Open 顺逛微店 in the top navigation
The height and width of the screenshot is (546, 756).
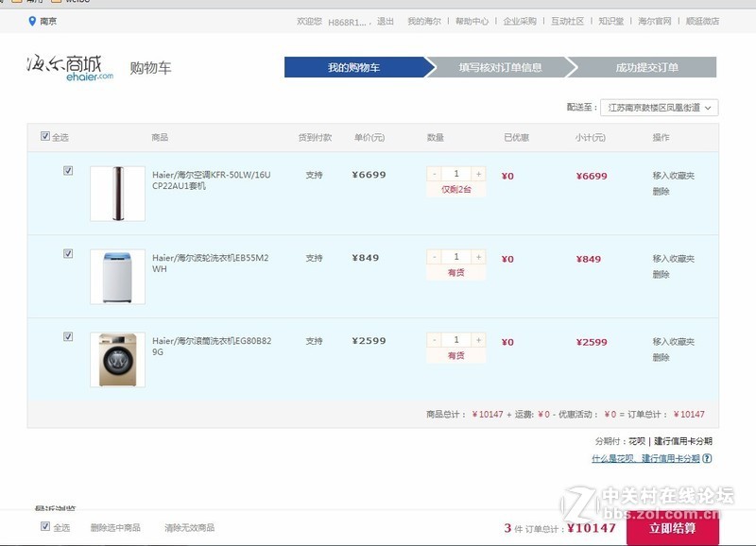702,21
